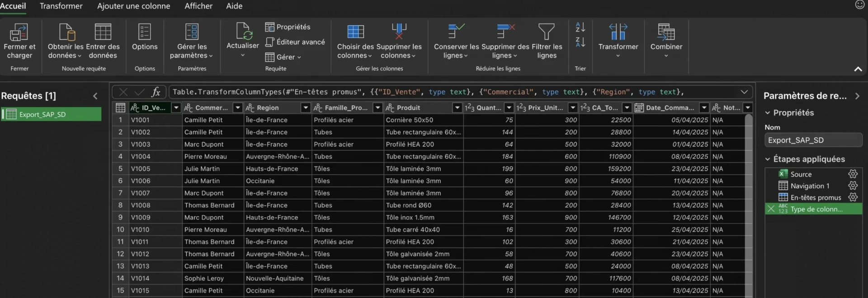Open Famille_Produit column filter dropdown
The width and height of the screenshot is (868, 298).
(x=377, y=107)
